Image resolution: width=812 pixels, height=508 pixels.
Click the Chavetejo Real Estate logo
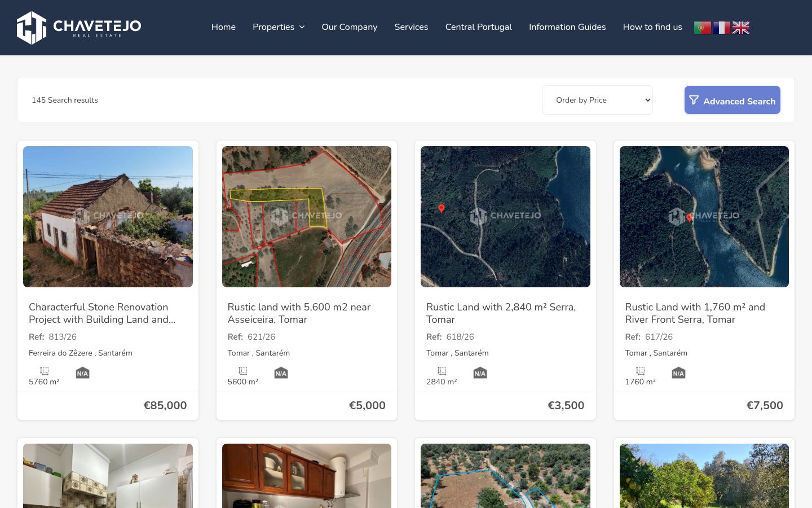pos(79,27)
